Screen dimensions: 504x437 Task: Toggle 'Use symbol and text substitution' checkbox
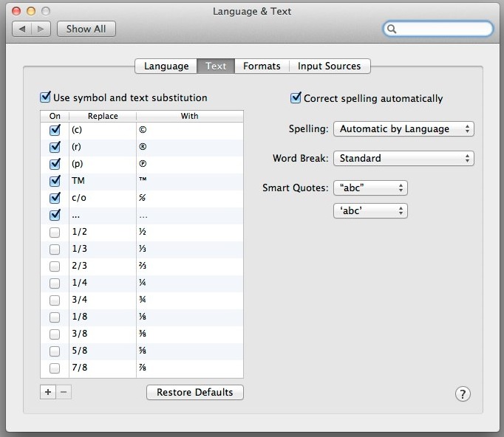coord(46,97)
